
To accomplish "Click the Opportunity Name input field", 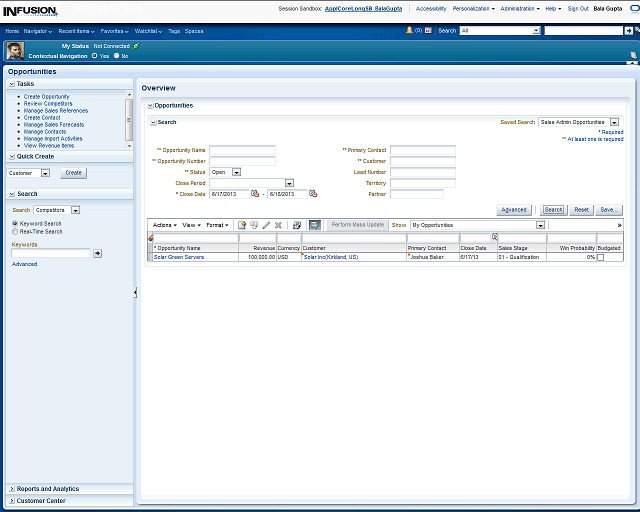I will (242, 150).
